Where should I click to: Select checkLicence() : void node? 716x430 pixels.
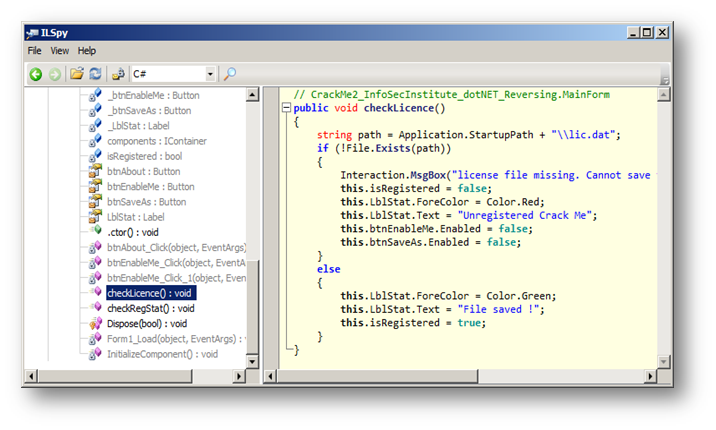click(151, 293)
